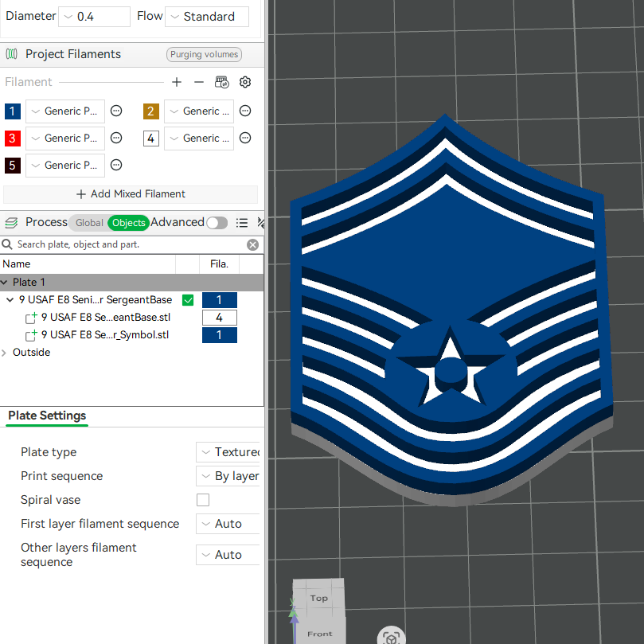This screenshot has height=644, width=644.
Task: Click part icon of SergeantBase.stl
Action: click(31, 318)
